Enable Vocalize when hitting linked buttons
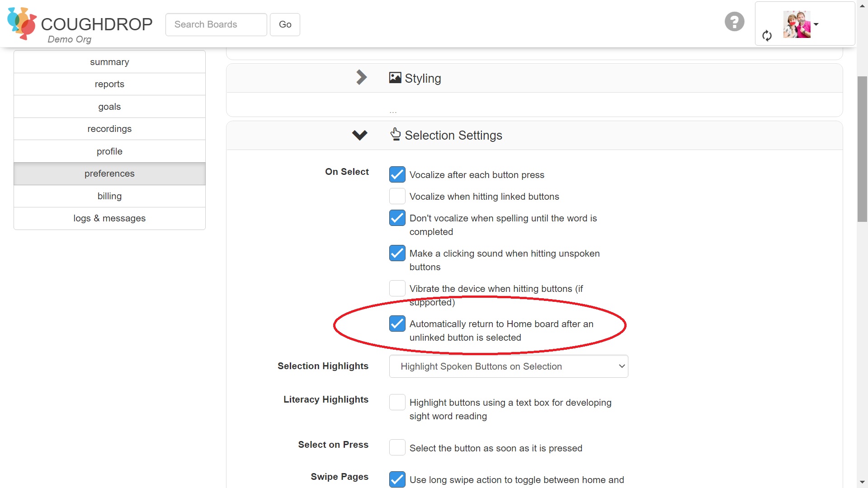This screenshot has height=488, width=868. pos(397,196)
